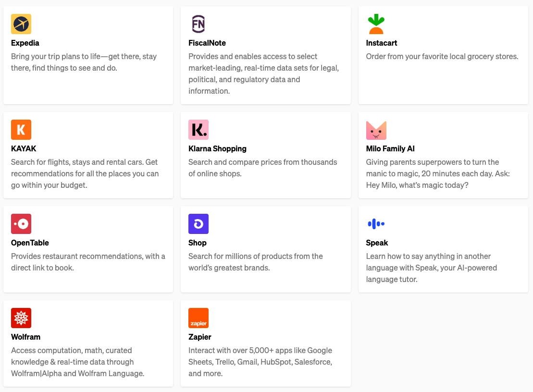Click the Instacart grocery description text
Screen dimensions: 533x392
pyautogui.click(x=442, y=56)
